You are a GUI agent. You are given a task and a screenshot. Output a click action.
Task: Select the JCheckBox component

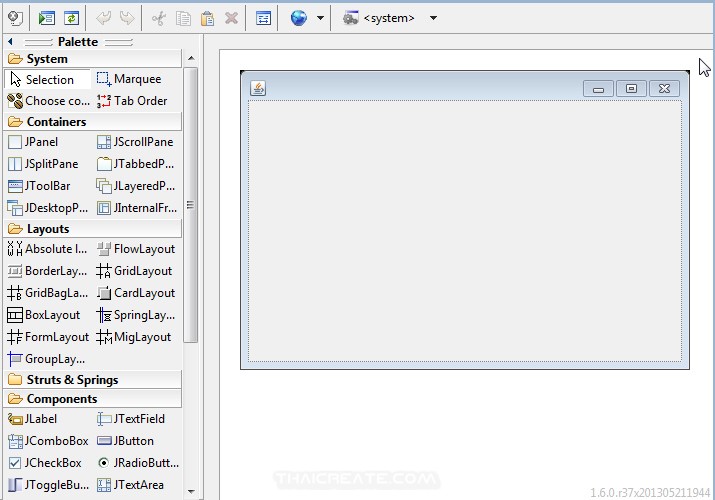tap(47, 463)
